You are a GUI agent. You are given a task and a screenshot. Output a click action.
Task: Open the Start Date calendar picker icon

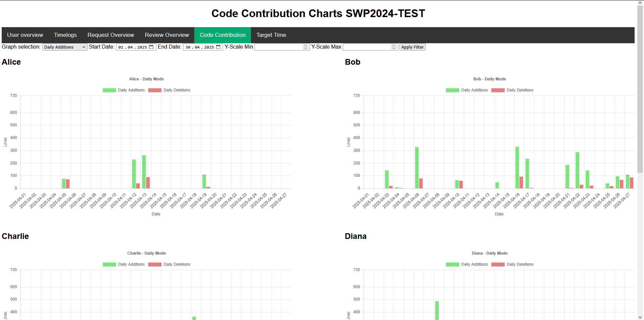coord(151,47)
